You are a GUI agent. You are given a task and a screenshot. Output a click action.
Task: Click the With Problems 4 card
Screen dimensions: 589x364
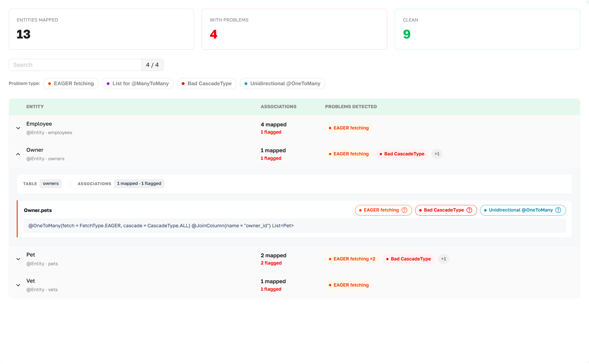coord(294,29)
